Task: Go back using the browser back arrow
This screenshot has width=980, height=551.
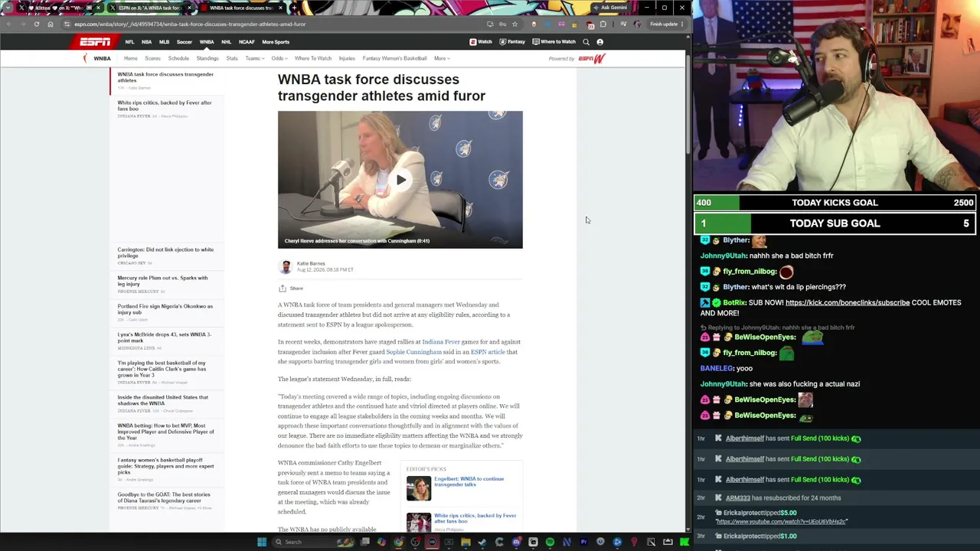Action: pos(8,24)
